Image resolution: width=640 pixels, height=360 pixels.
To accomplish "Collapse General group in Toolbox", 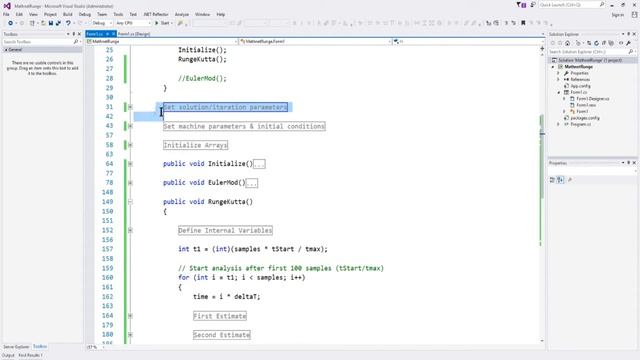I will point(6,50).
